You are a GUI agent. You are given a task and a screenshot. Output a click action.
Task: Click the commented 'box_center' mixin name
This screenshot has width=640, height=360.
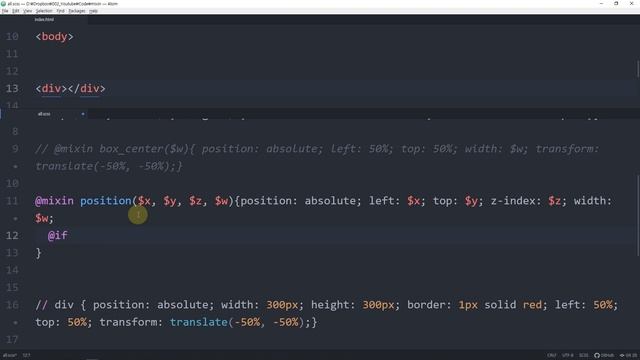tap(131, 149)
